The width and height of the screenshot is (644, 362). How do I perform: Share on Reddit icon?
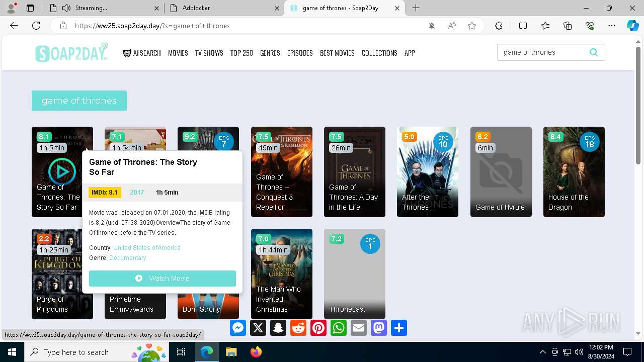298,328
